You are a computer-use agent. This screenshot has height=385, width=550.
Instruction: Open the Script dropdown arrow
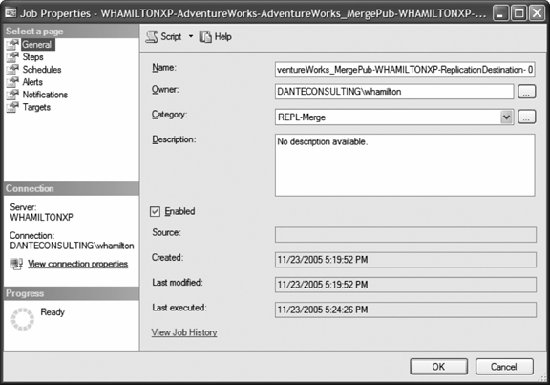click(x=191, y=36)
